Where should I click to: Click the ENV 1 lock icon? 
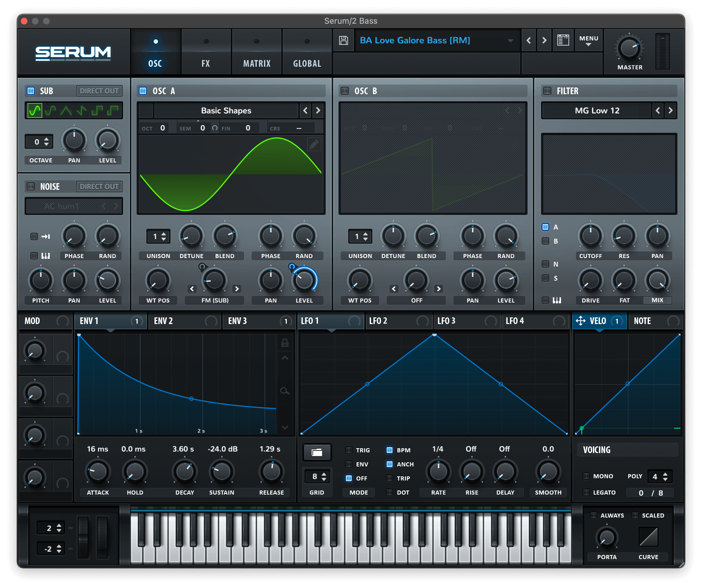click(285, 343)
